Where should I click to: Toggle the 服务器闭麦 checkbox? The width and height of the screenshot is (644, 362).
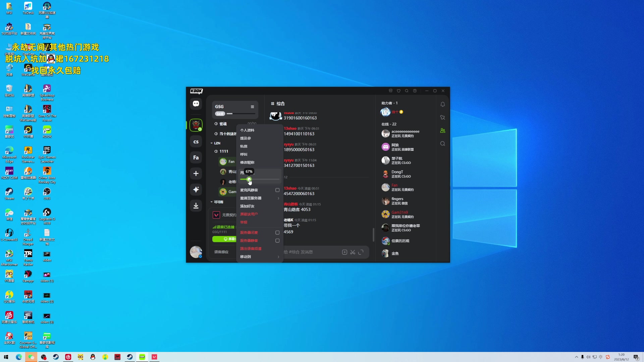[277, 233]
